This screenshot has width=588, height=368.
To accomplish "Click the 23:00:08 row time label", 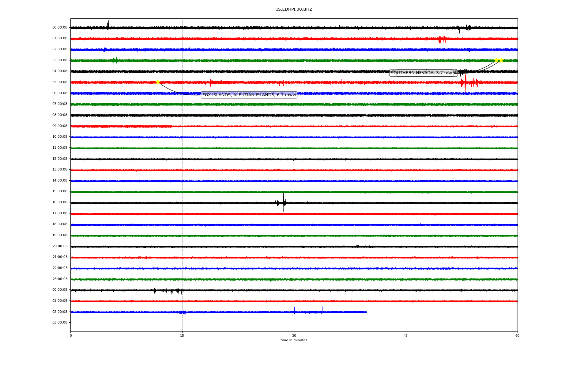I will 60,279.
